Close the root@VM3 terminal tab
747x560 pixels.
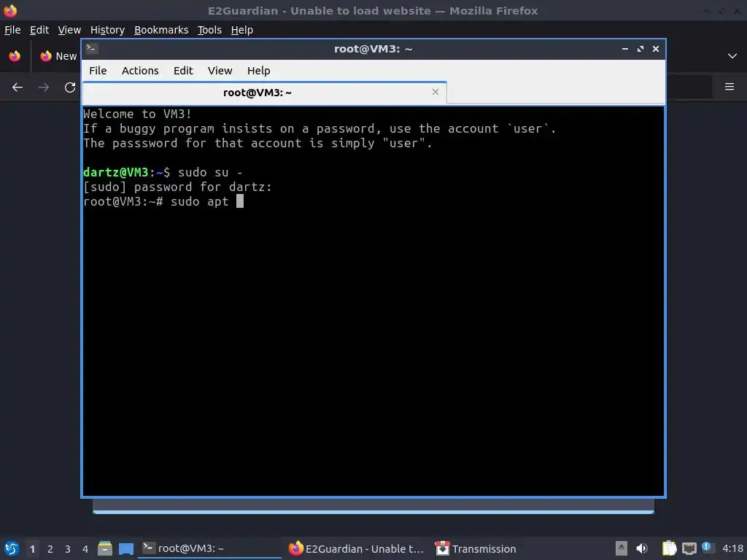click(435, 92)
